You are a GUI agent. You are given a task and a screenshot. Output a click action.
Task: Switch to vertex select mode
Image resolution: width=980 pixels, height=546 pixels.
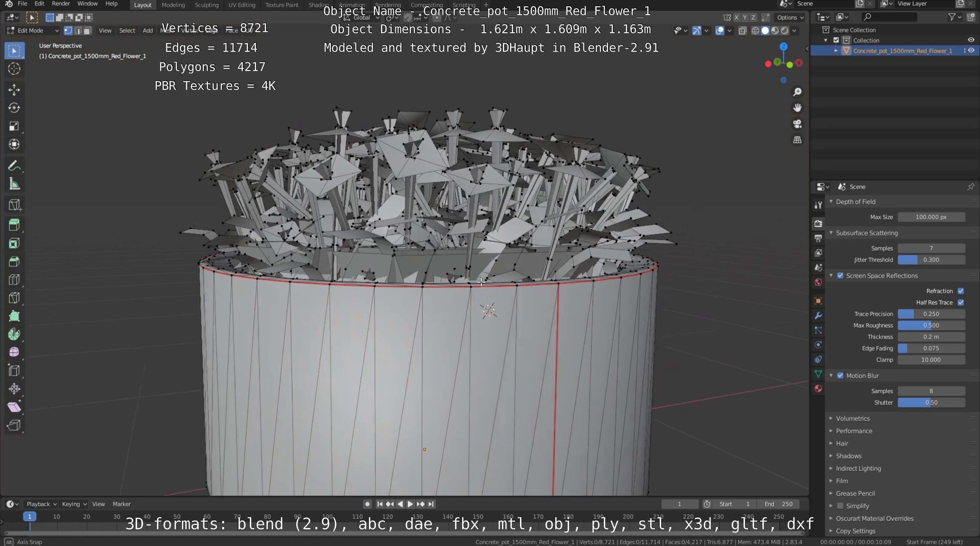click(x=68, y=31)
